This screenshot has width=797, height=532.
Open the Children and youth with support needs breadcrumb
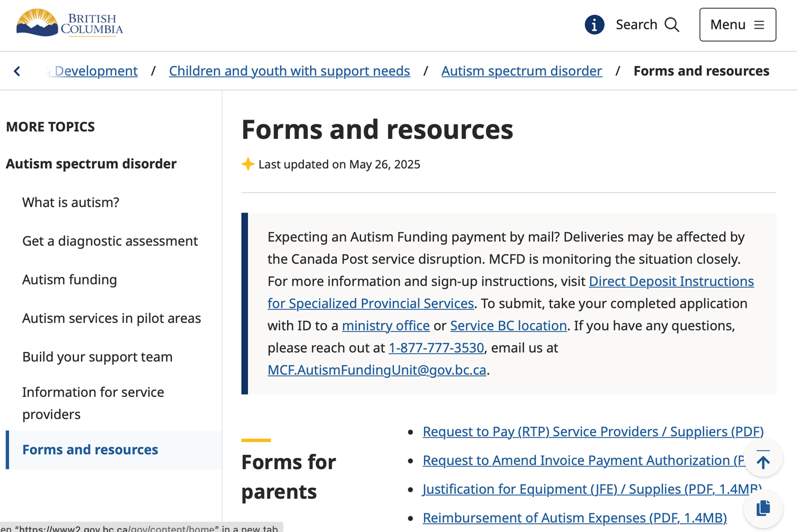tap(289, 71)
